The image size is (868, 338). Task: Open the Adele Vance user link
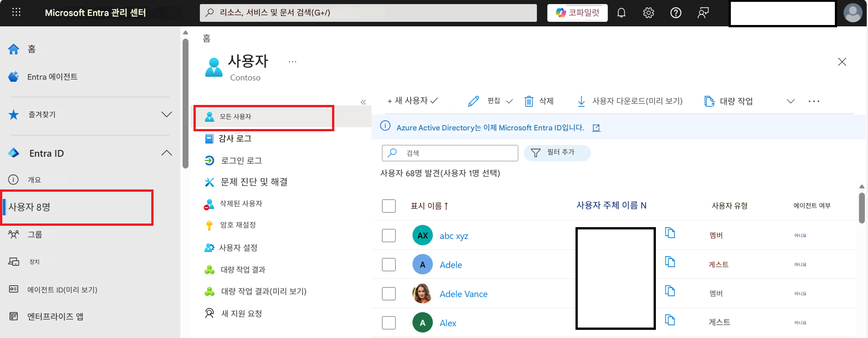tap(463, 294)
